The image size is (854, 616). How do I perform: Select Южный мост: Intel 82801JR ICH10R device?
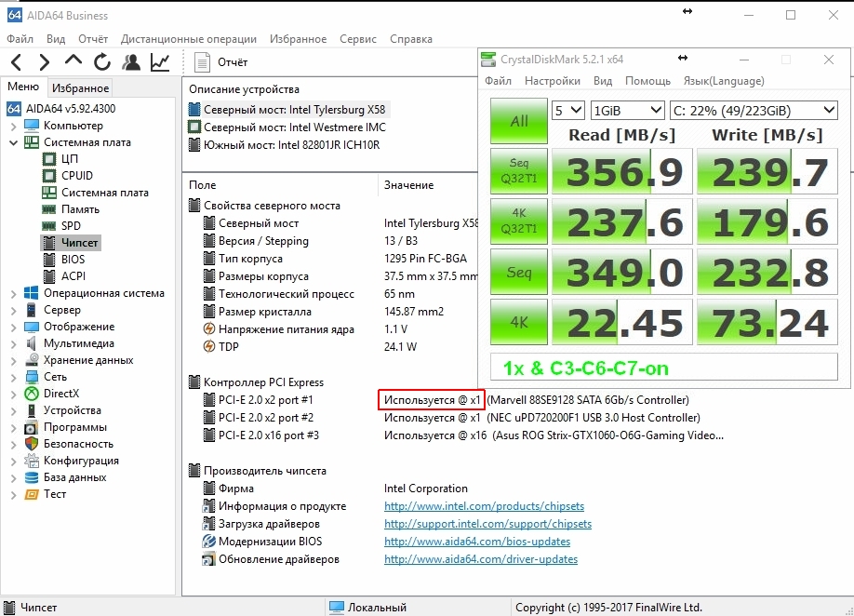(x=284, y=145)
